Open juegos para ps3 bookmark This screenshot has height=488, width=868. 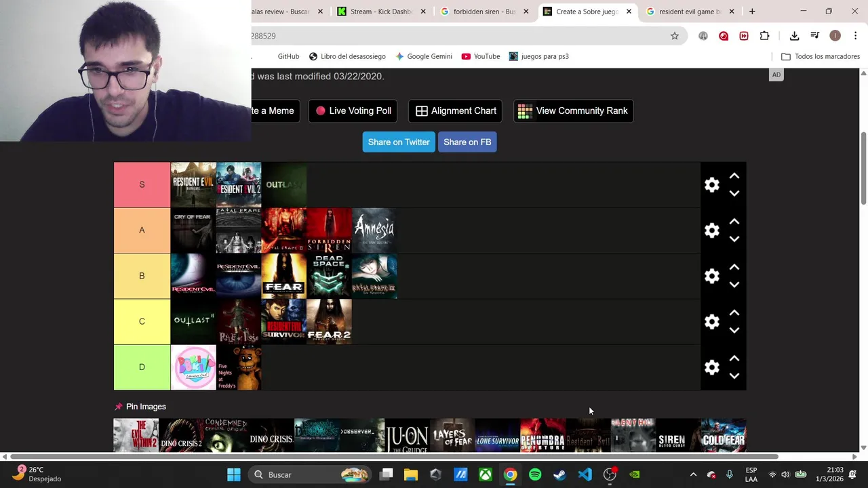pos(539,56)
